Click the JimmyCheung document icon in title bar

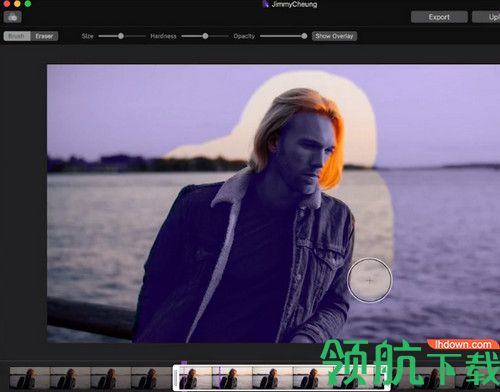265,4
